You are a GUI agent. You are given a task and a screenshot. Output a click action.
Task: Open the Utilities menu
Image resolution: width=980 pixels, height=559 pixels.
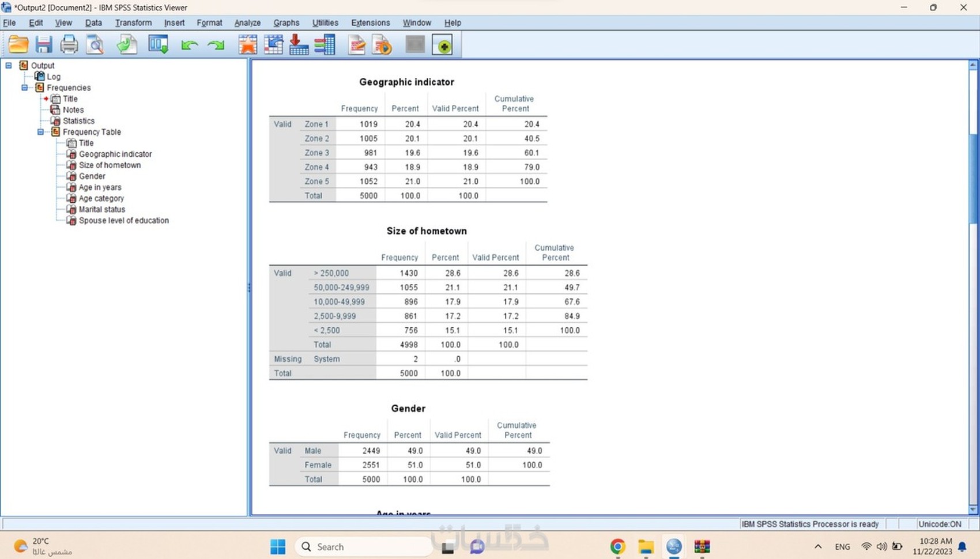pos(325,23)
